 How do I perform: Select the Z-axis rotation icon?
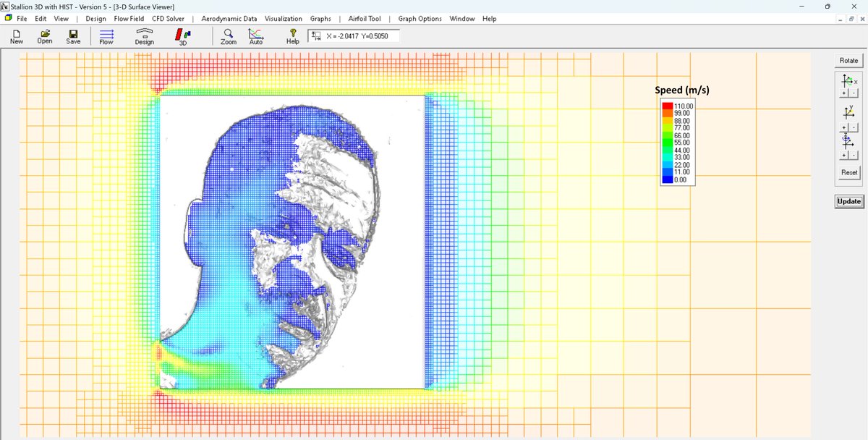point(845,140)
